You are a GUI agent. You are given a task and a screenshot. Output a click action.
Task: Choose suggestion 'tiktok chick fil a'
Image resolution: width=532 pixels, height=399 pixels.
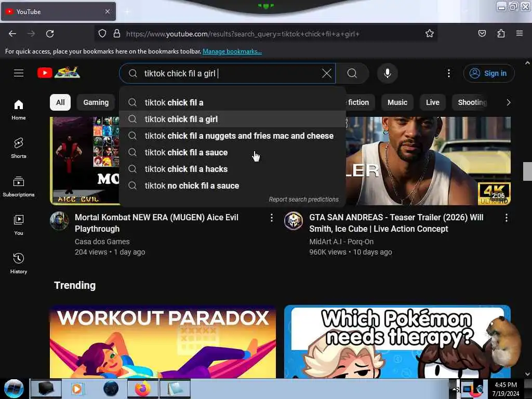(x=232, y=102)
